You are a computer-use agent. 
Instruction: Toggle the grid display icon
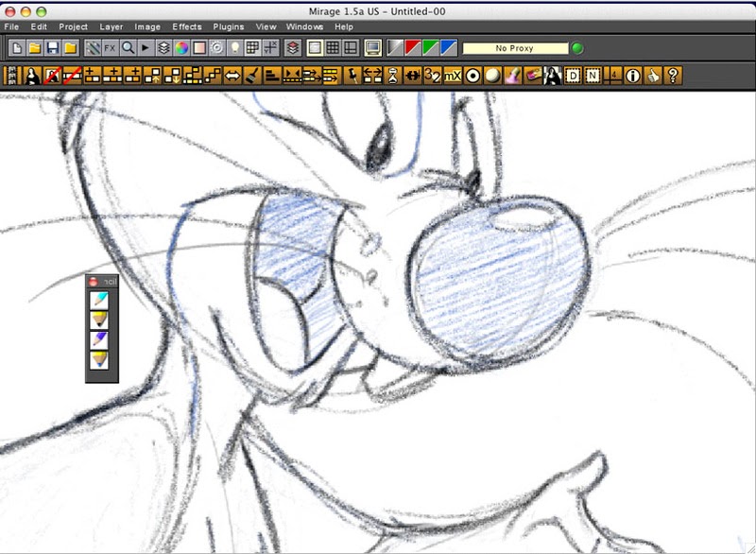coord(252,47)
